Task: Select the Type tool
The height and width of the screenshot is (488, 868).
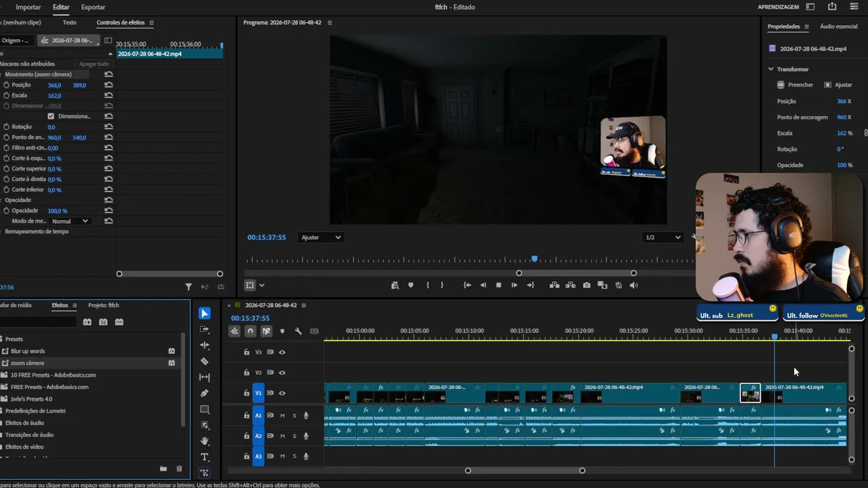Action: click(205, 457)
